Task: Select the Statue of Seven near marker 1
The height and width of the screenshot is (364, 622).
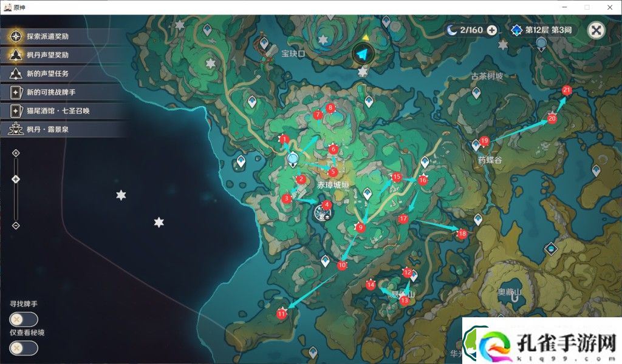Action: click(293, 160)
